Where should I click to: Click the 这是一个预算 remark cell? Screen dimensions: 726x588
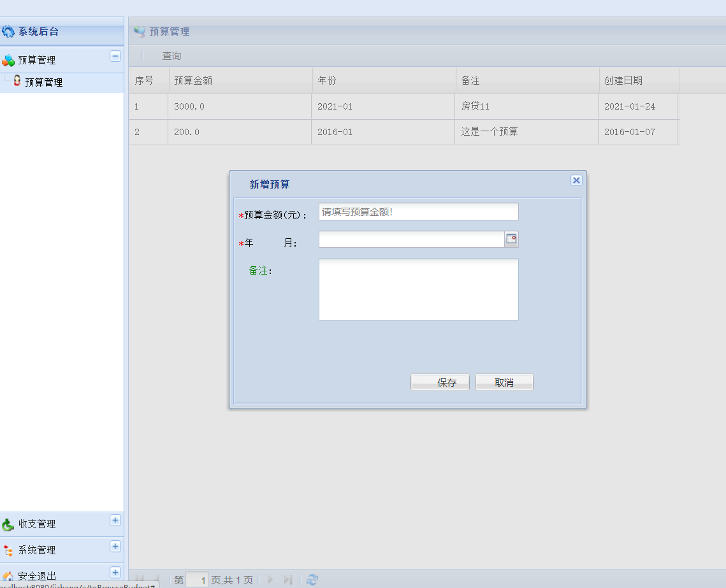click(527, 132)
